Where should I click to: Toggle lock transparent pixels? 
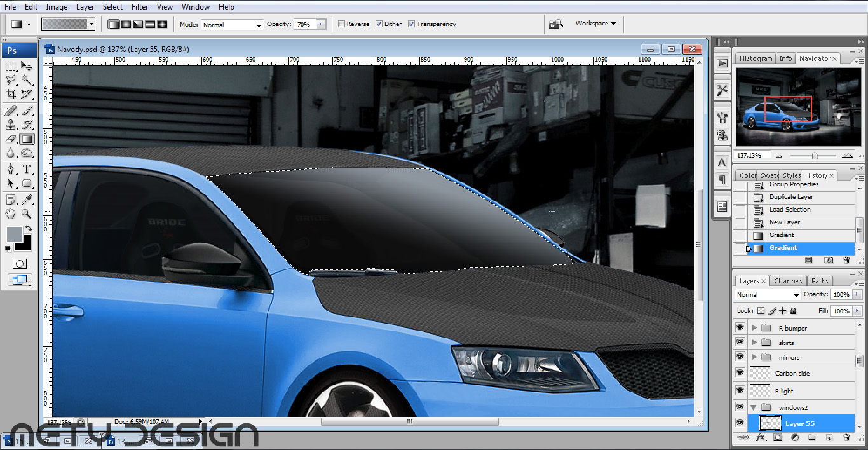tap(761, 311)
